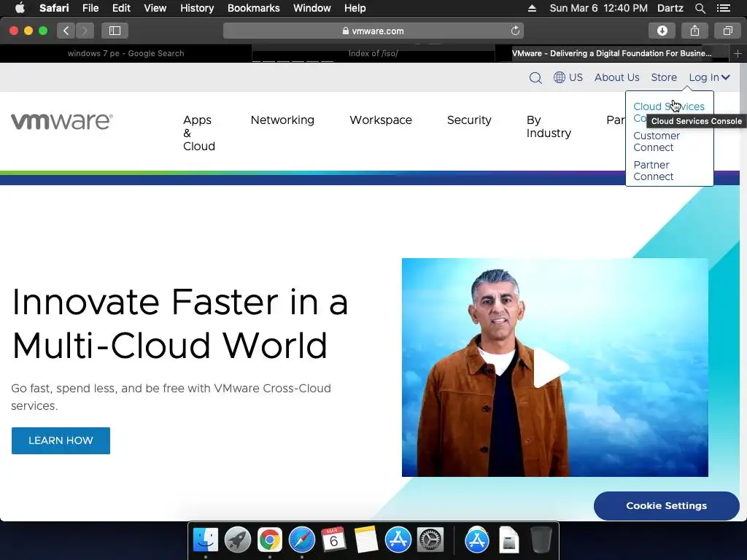Show all tabs overview button
747x560 pixels.
727,31
